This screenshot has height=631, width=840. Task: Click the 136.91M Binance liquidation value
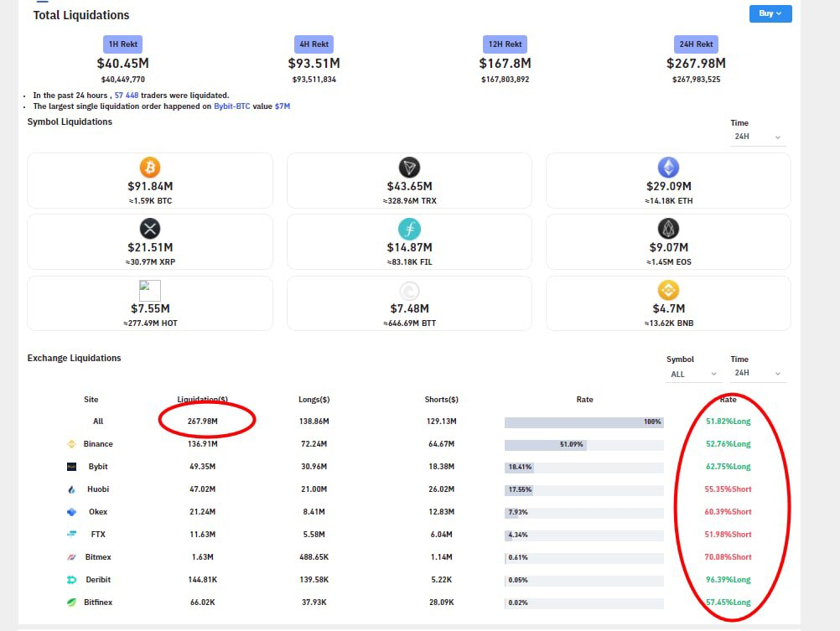tap(203, 444)
